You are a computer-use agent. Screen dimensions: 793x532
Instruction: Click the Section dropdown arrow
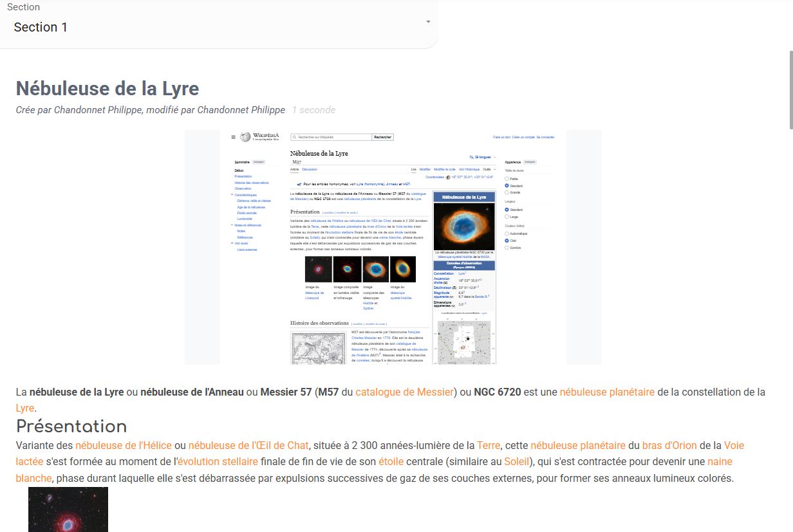point(428,23)
